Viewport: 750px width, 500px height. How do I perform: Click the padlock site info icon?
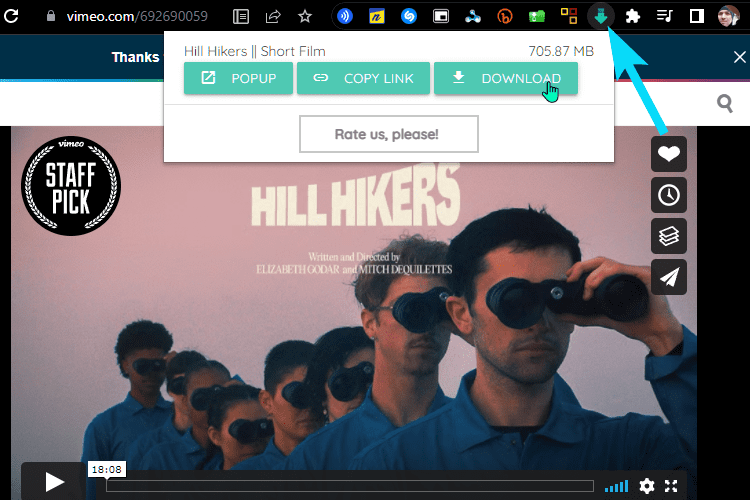[x=51, y=16]
